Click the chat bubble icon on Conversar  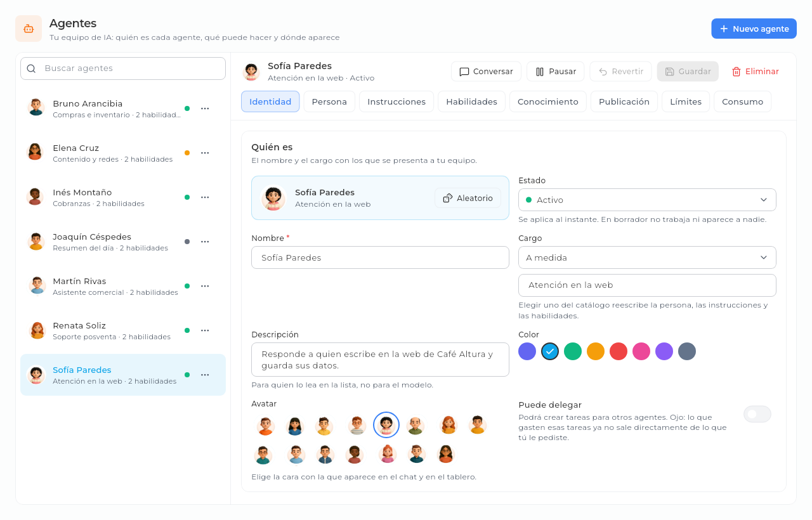tap(464, 72)
